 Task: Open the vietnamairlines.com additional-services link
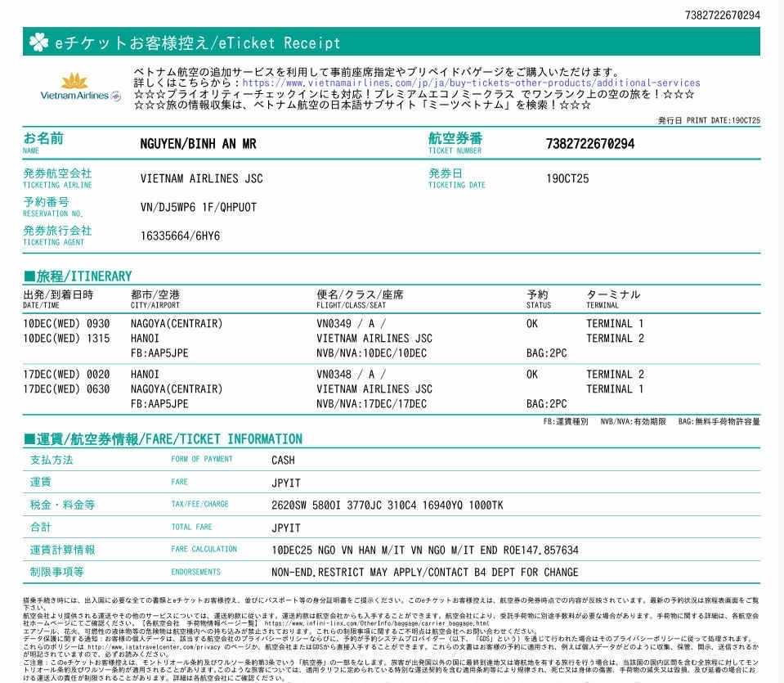(x=471, y=83)
